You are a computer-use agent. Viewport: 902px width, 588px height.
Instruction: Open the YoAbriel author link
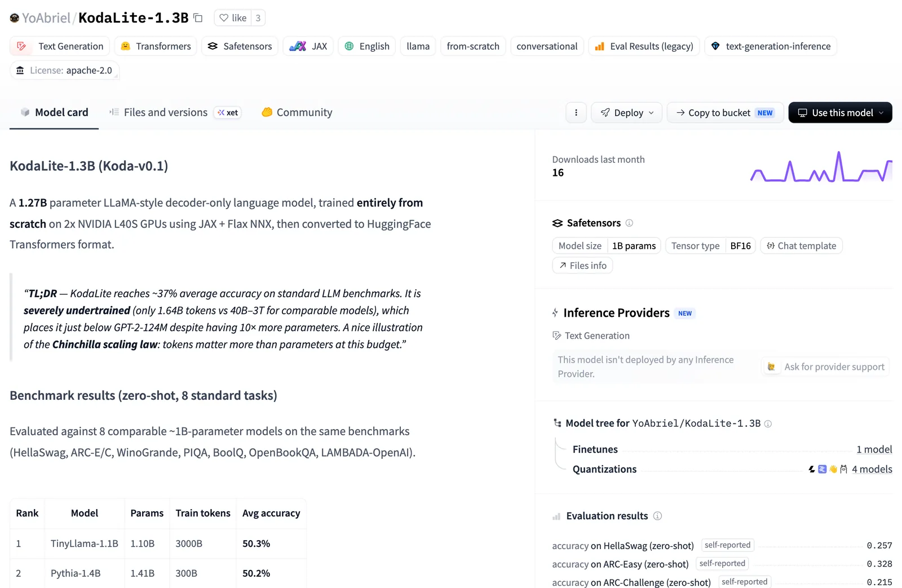pyautogui.click(x=46, y=18)
